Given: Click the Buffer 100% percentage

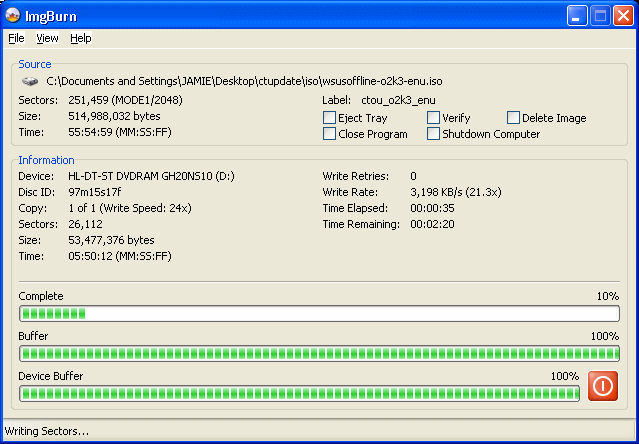Looking at the screenshot, I should [x=605, y=336].
